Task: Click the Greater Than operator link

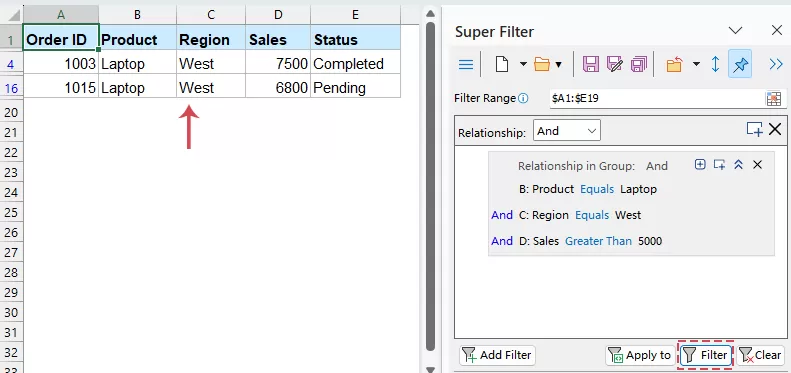Action: [598, 241]
